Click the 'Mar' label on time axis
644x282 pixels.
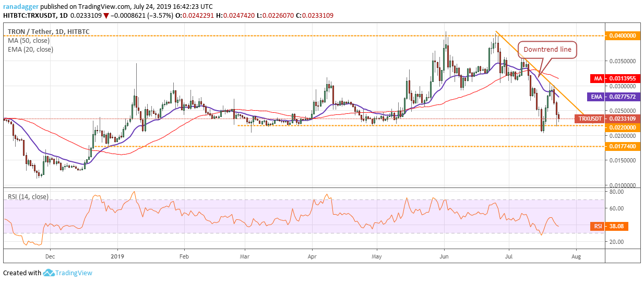point(244,257)
